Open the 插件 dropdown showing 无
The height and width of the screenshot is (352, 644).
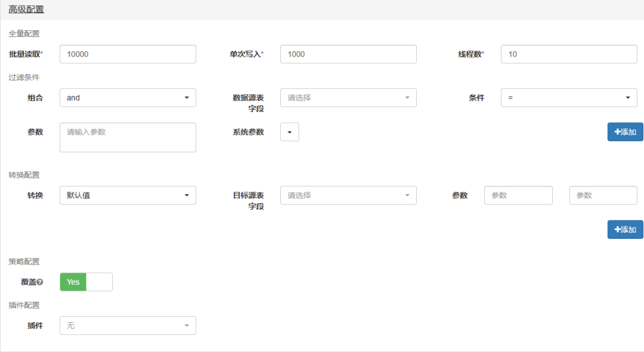pos(128,325)
